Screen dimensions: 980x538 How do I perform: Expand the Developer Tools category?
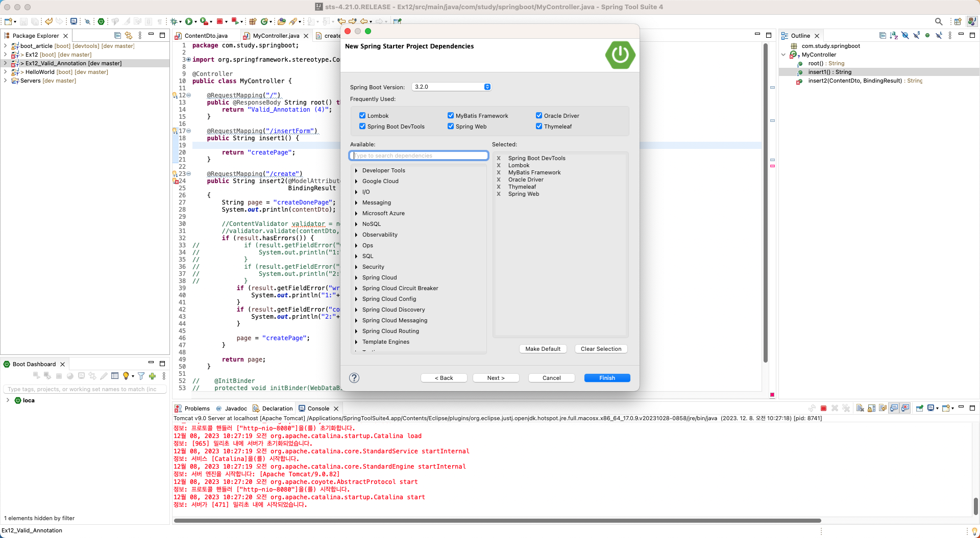coord(356,170)
